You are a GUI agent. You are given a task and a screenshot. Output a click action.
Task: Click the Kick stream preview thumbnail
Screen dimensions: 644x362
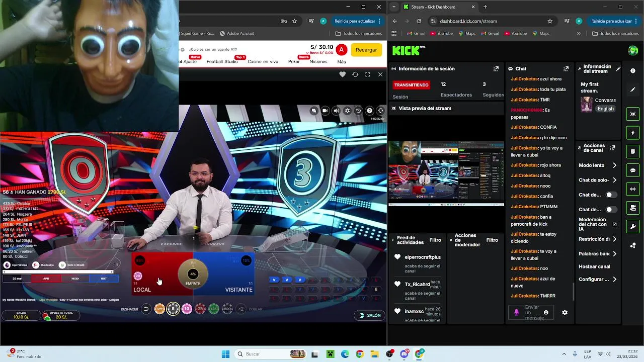446,173
